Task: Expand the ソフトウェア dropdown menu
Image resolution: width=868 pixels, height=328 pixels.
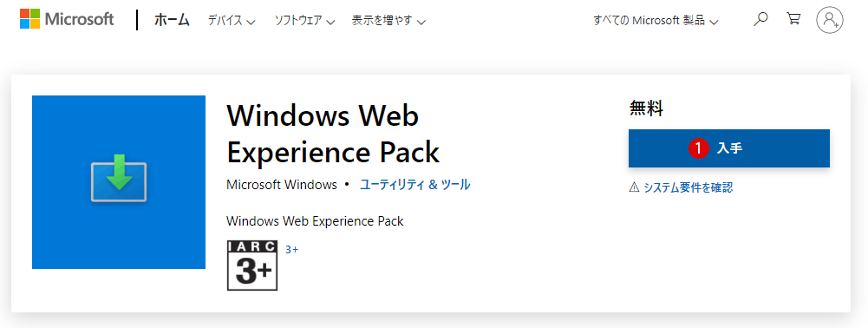Action: [305, 22]
